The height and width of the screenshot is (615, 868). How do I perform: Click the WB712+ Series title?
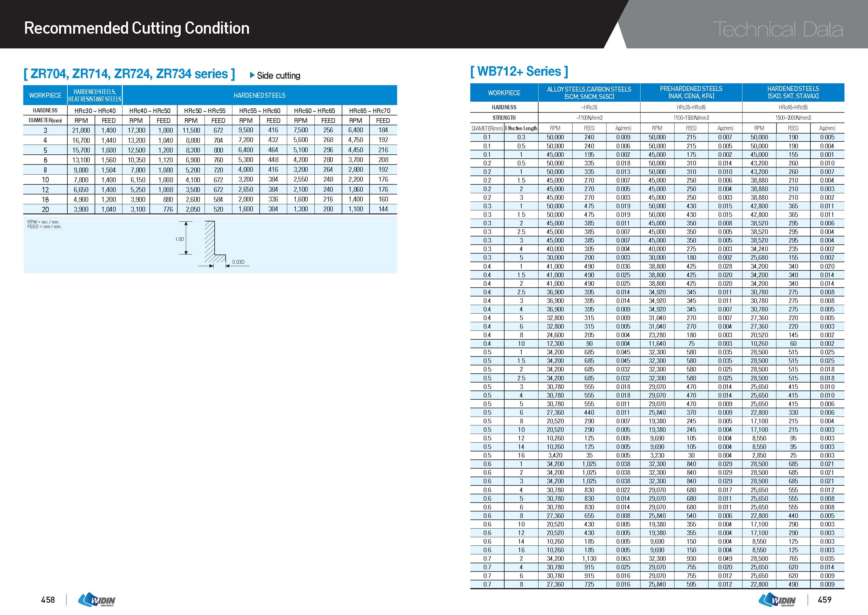click(519, 71)
